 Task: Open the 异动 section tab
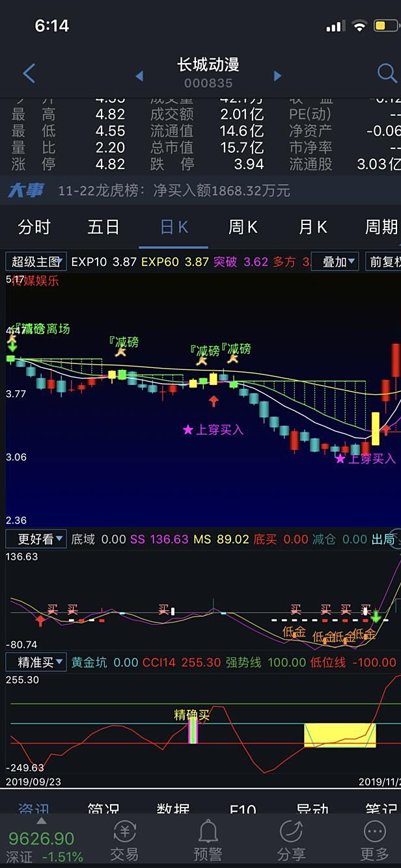312,809
